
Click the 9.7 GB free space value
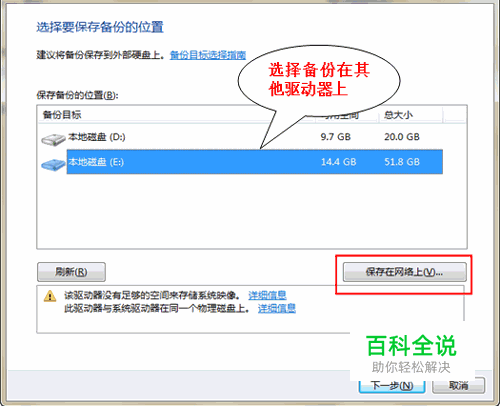point(335,137)
